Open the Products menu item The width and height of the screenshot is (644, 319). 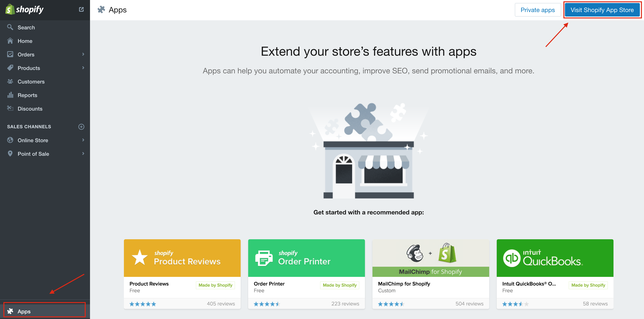point(45,68)
